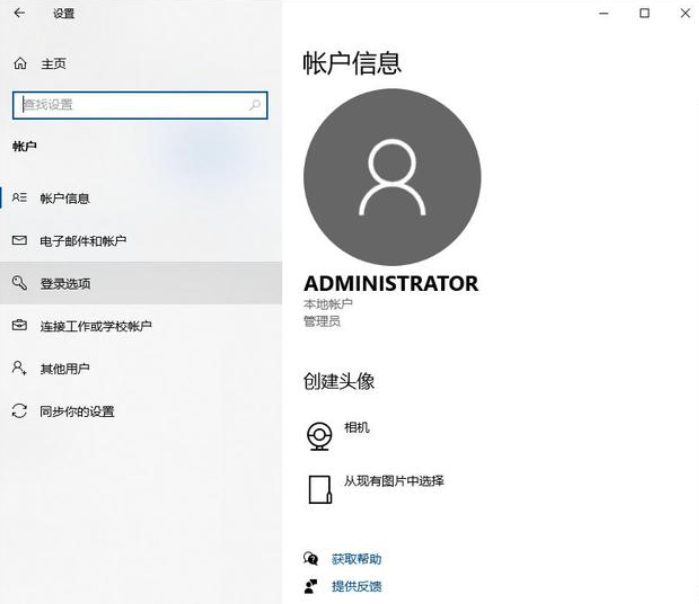Click the person icon beside 其他用户
Image resolution: width=699 pixels, height=604 pixels.
19,369
